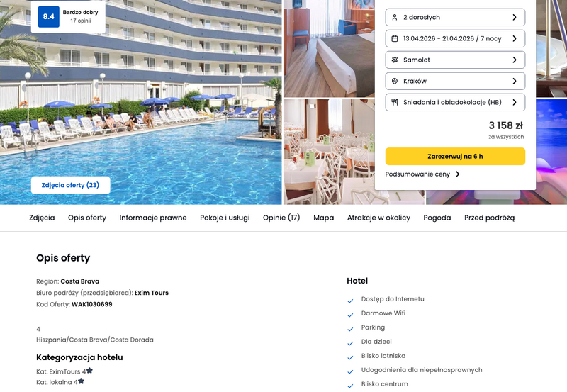Expand the 2 dorosłych guests selector
The image size is (567, 392).
pyautogui.click(x=455, y=17)
